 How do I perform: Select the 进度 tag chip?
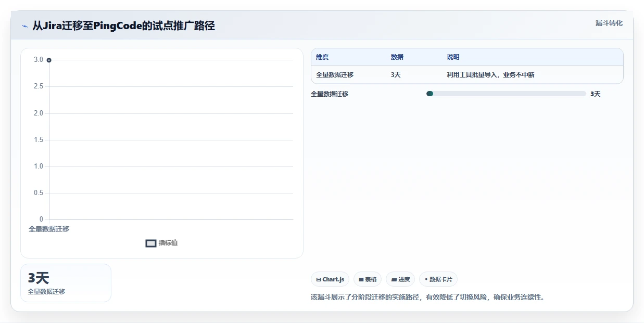[400, 279]
